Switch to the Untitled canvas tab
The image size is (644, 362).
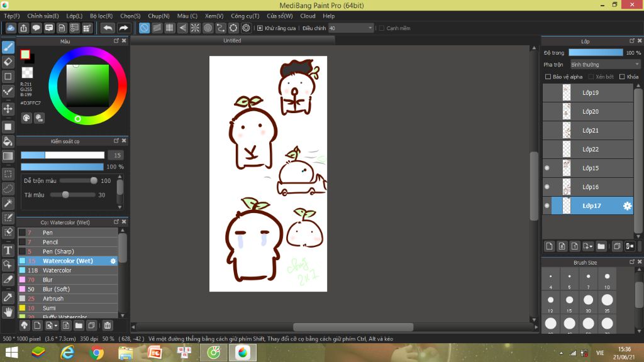[232, 41]
